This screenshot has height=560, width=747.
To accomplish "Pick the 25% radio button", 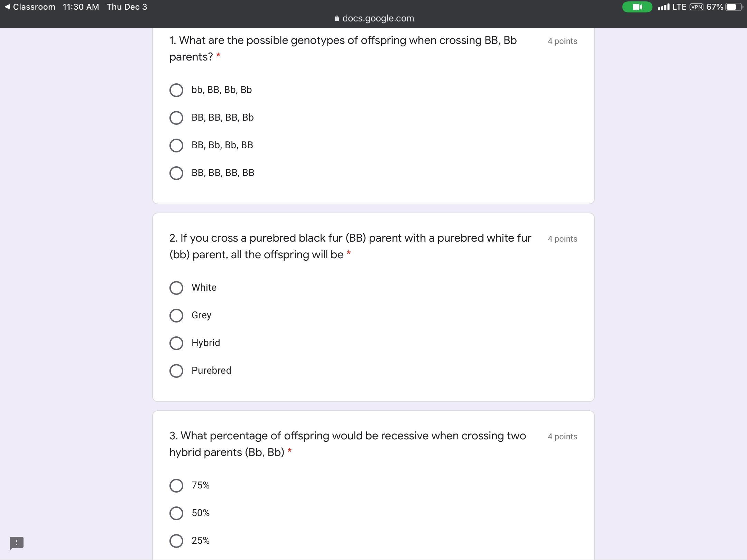I will click(176, 541).
